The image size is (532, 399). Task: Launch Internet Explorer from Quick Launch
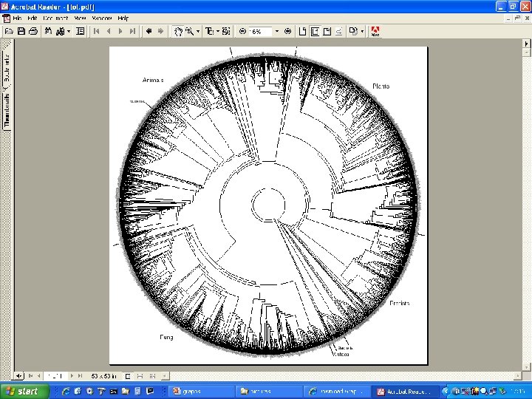[x=66, y=391]
